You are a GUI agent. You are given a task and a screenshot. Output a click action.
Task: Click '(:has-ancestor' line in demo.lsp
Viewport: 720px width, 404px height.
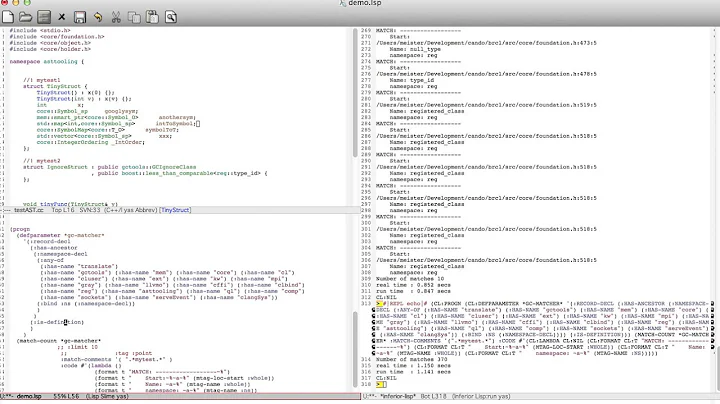pos(54,248)
